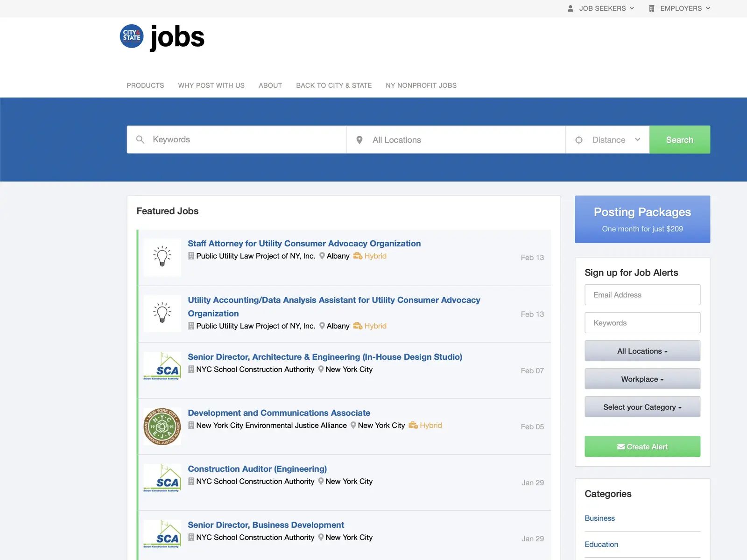The height and width of the screenshot is (560, 747).
Task: Open the Workplace dropdown
Action: 642,379
